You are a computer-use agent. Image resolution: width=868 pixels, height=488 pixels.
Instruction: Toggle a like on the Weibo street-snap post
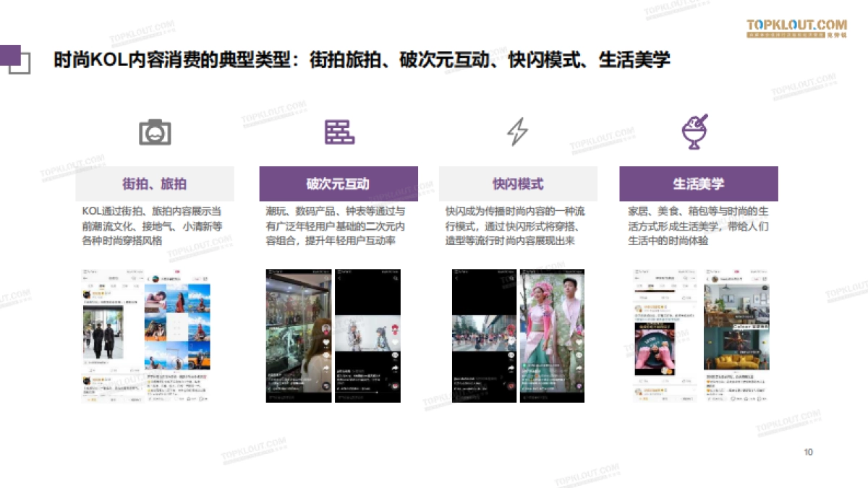coord(132,369)
